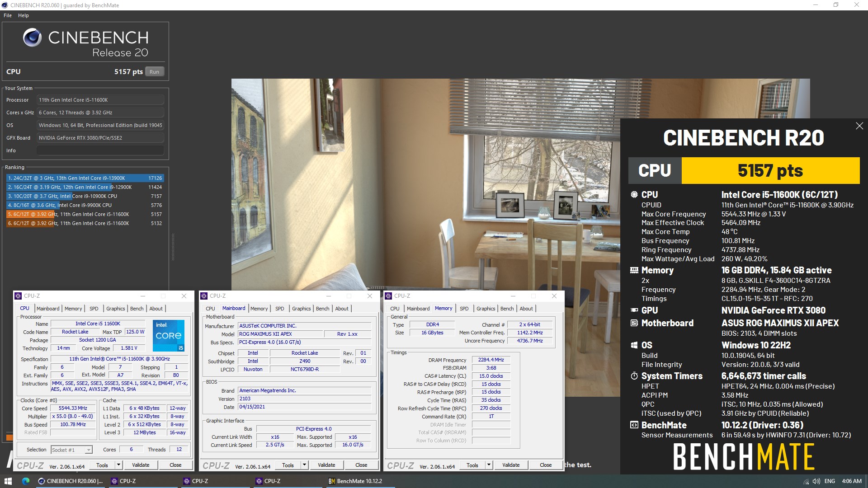Select ranking row for Core i9-10900K
The width and height of the screenshot is (868, 488).
pyautogui.click(x=85, y=196)
